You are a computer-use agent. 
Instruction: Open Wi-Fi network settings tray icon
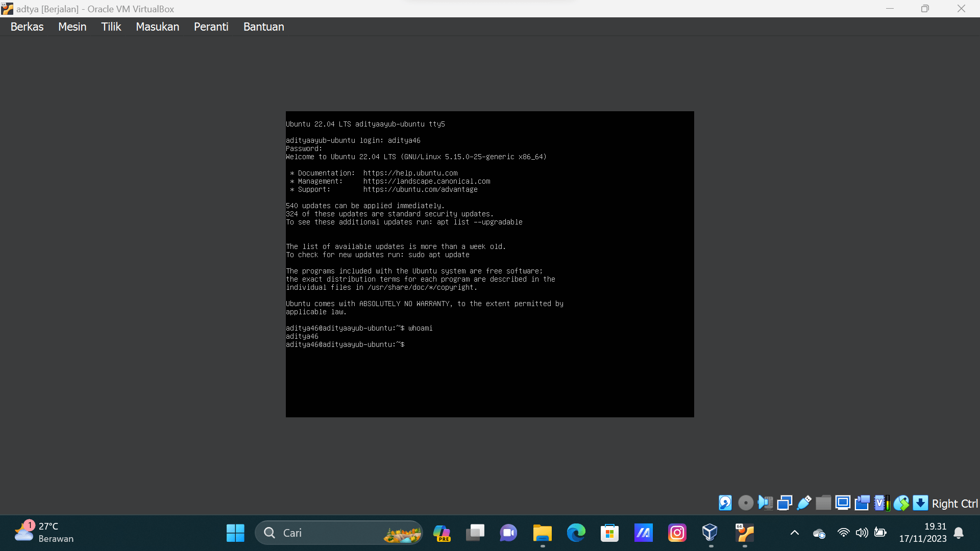tap(843, 533)
